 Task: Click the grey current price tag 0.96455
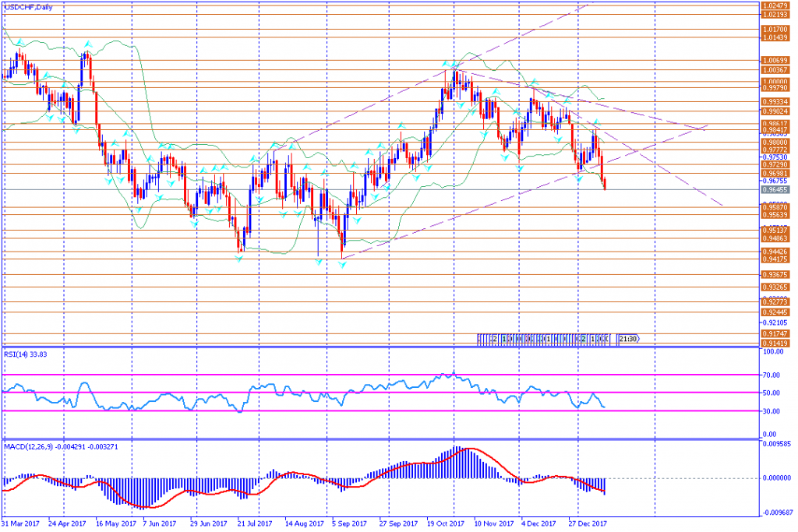[x=775, y=189]
